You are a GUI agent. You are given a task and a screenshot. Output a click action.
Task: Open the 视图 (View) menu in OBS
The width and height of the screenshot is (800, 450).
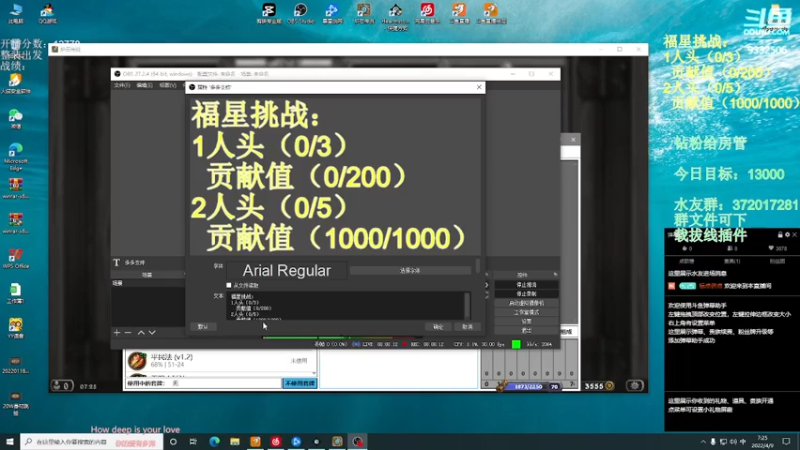[168, 85]
